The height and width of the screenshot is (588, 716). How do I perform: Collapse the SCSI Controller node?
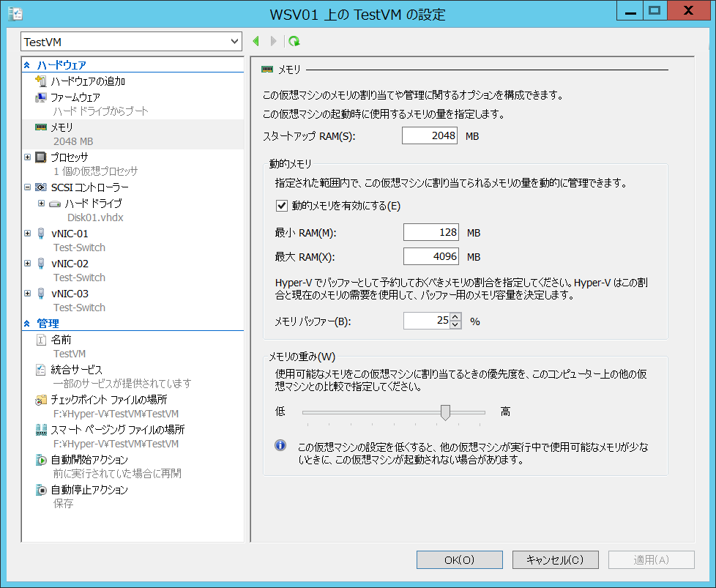(x=27, y=187)
